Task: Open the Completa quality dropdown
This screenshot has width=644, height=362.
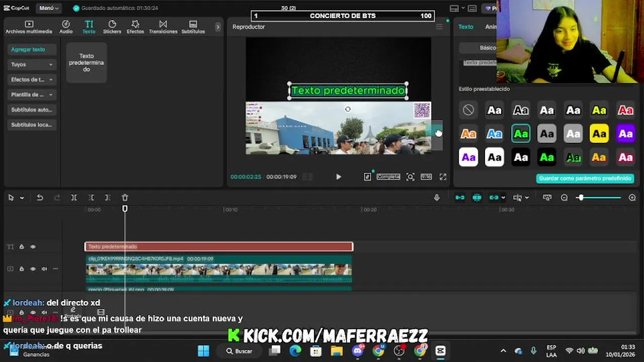Action: pos(388,177)
